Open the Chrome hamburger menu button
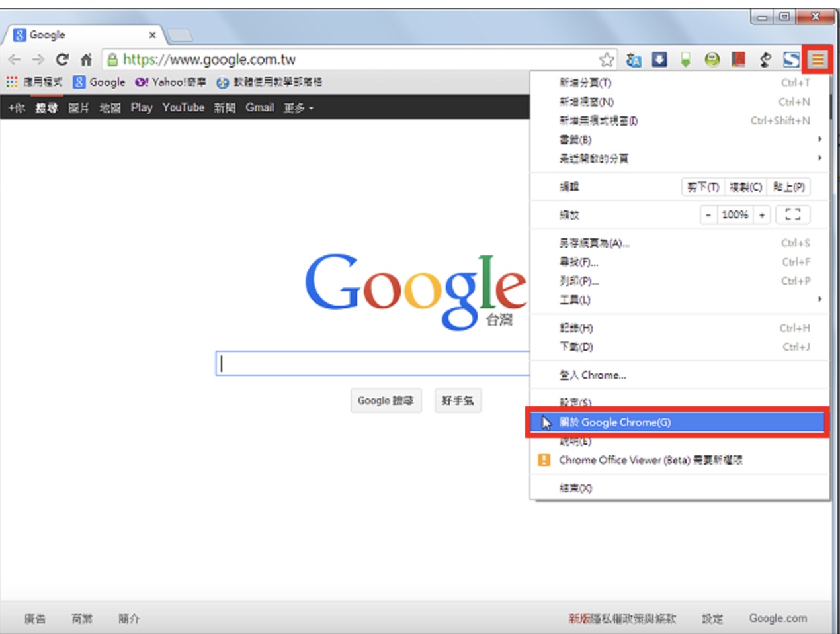Viewport: 840px width, 634px height. pyautogui.click(x=818, y=60)
